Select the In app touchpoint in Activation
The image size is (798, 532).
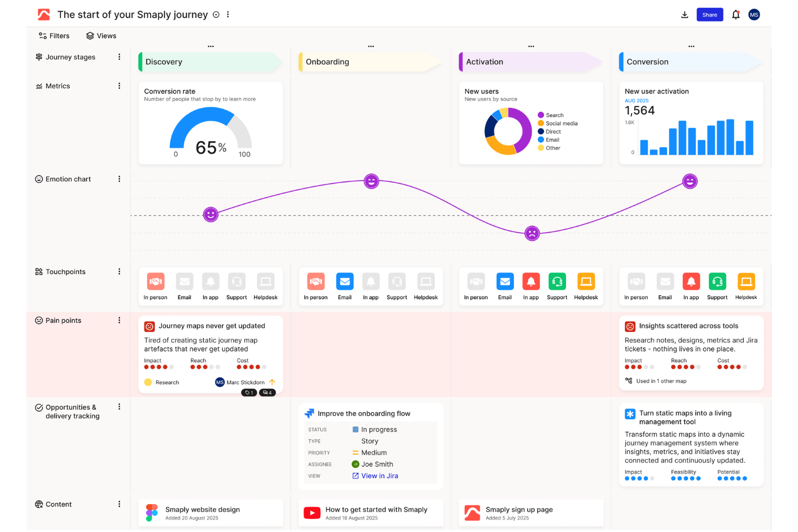pos(531,281)
